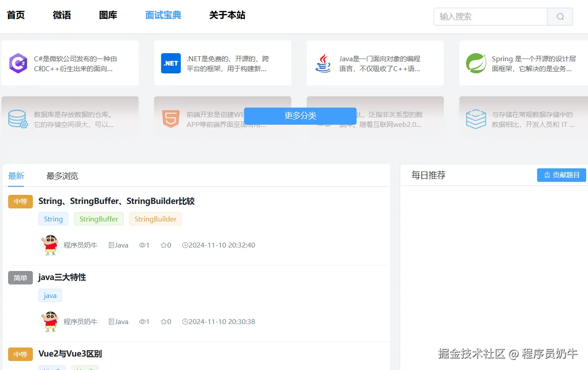
Task: Toggle the star on the java三大特性 question
Action: tap(163, 321)
